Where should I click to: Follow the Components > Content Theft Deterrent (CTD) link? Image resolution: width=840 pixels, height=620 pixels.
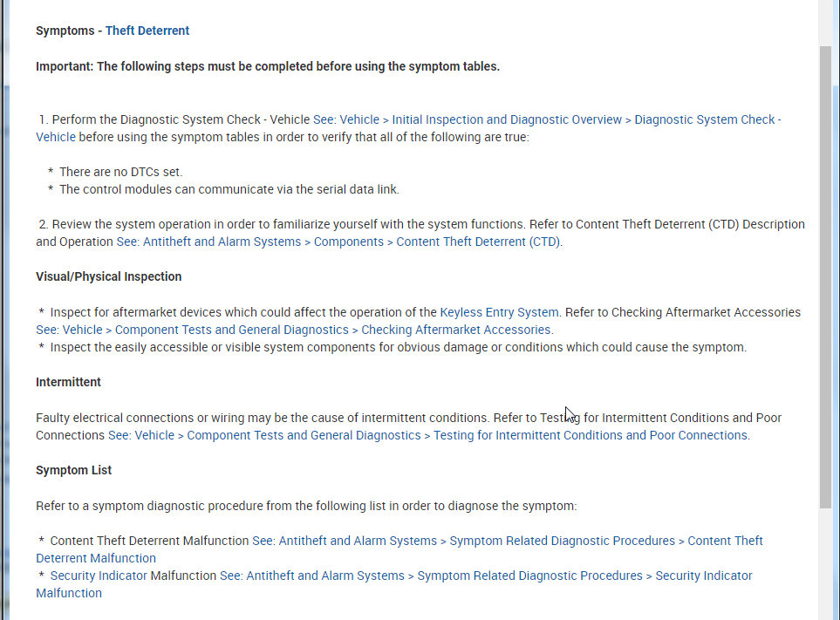[339, 242]
